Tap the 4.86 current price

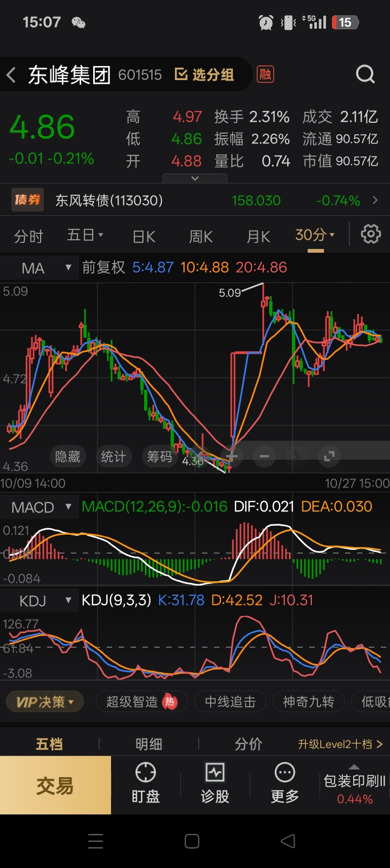tap(42, 128)
